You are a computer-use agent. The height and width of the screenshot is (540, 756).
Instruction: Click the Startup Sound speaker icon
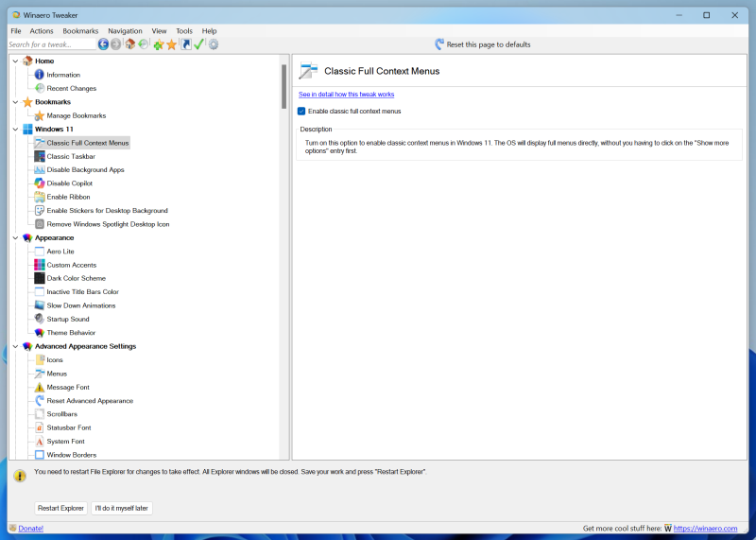coord(40,319)
